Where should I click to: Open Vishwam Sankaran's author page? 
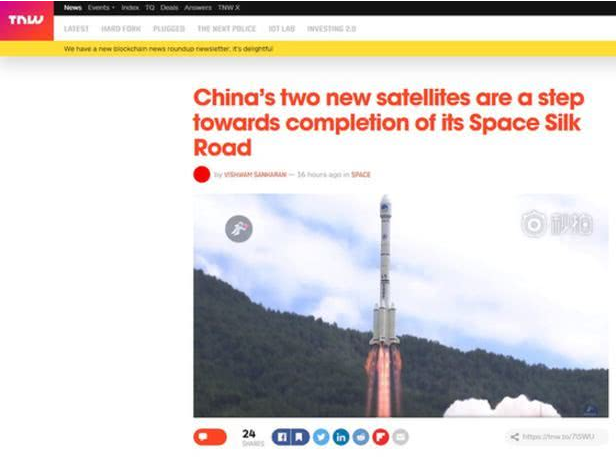point(255,174)
